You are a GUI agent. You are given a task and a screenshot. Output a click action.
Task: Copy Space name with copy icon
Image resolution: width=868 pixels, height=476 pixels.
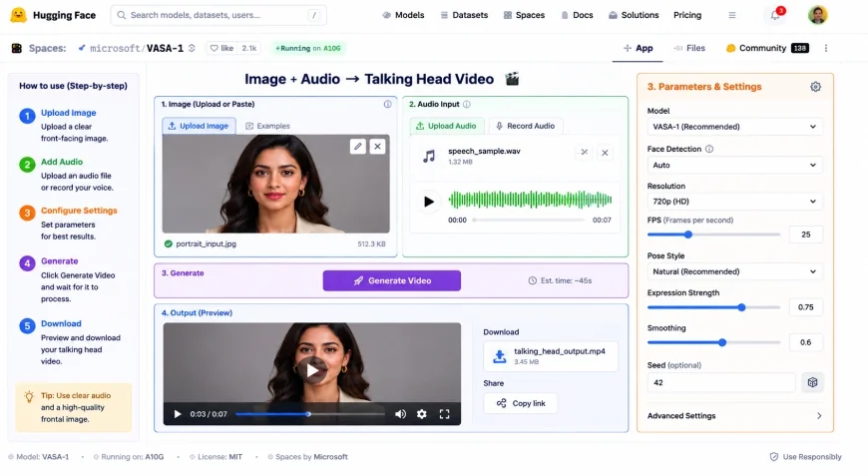[x=192, y=48]
